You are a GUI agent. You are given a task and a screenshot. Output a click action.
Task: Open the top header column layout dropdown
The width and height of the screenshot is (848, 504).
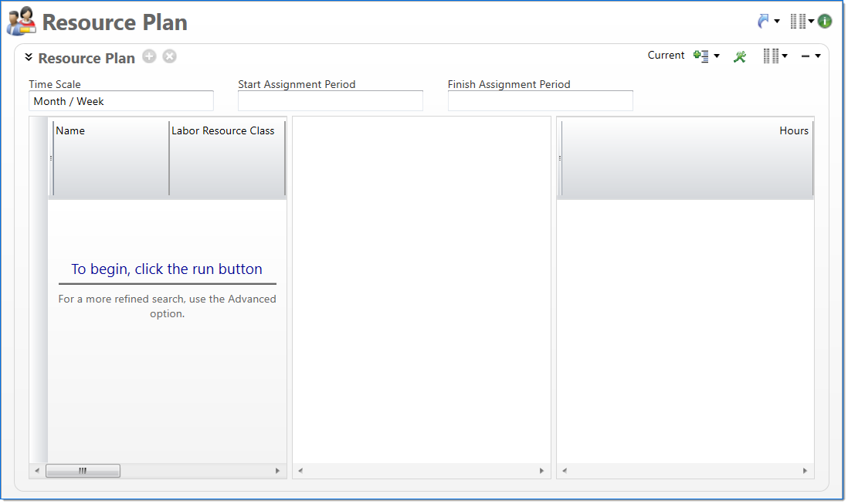(x=802, y=22)
